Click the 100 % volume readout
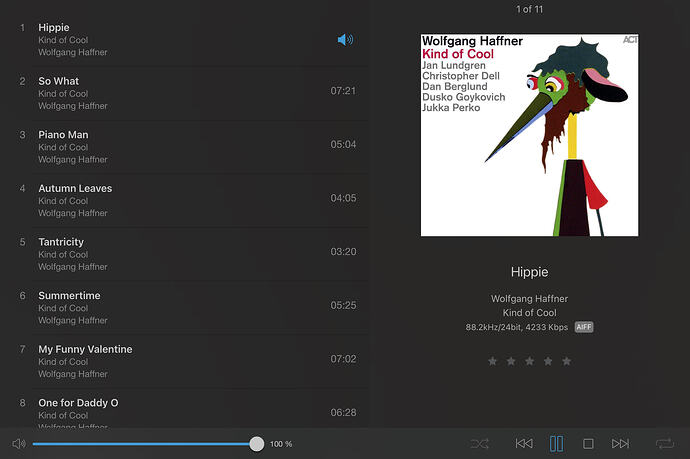 click(281, 444)
